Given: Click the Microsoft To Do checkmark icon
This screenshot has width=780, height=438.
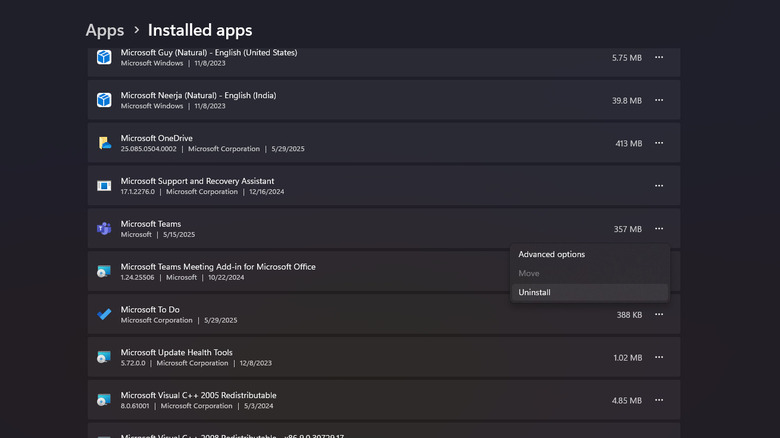Looking at the screenshot, I should click(x=104, y=314).
